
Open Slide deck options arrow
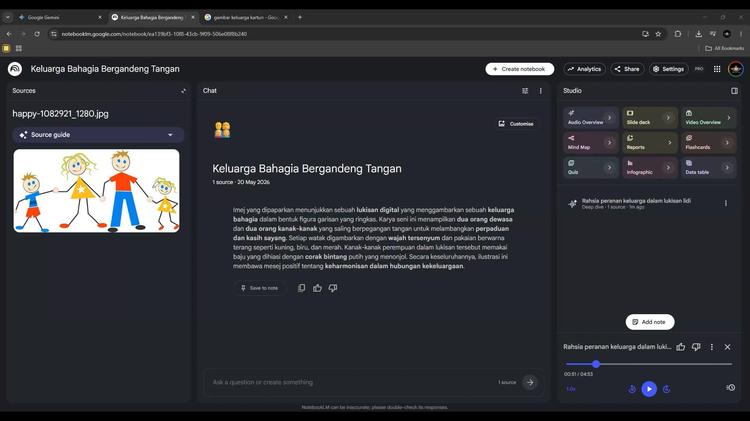point(668,118)
